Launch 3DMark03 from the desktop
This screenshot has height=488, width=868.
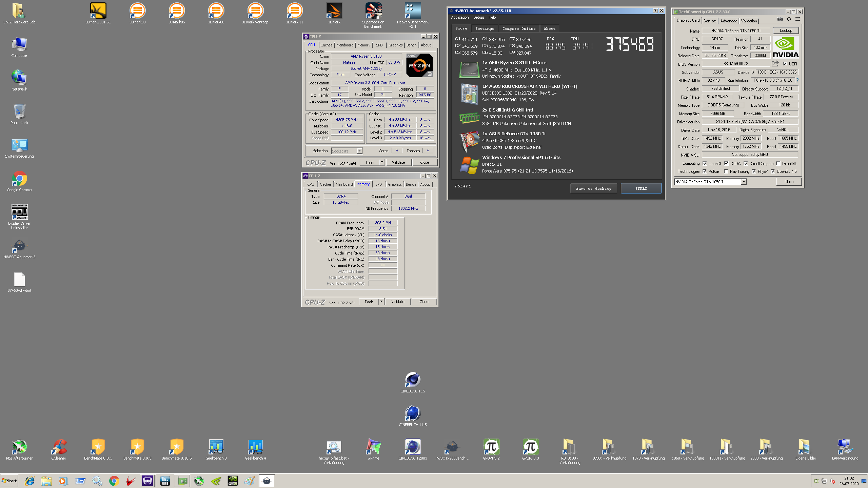click(x=137, y=14)
